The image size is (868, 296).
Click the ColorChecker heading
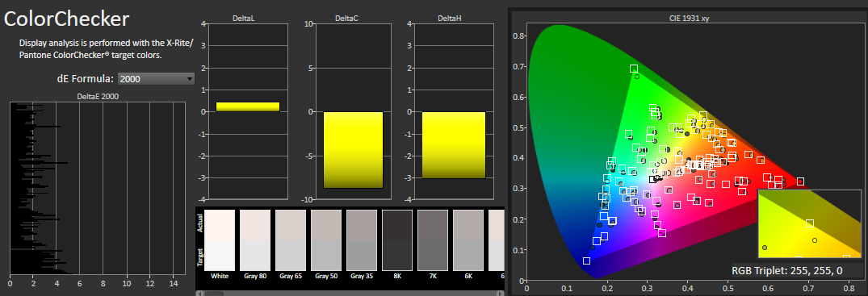[x=66, y=19]
